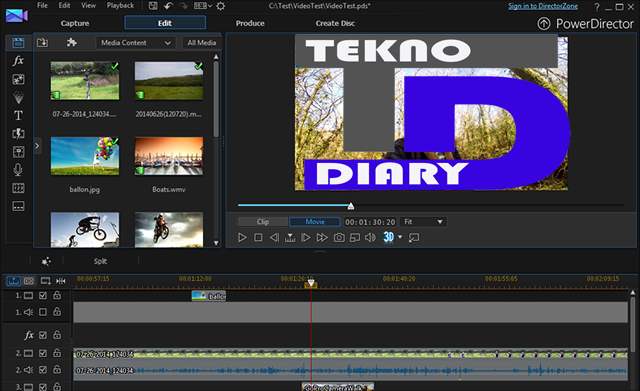The image size is (640, 391).
Task: Step to the previous frame
Action: point(274,238)
